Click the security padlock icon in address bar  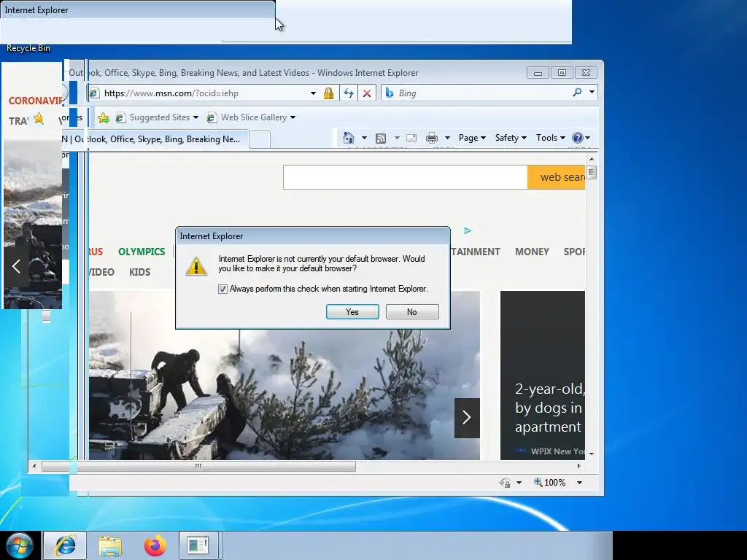click(328, 93)
